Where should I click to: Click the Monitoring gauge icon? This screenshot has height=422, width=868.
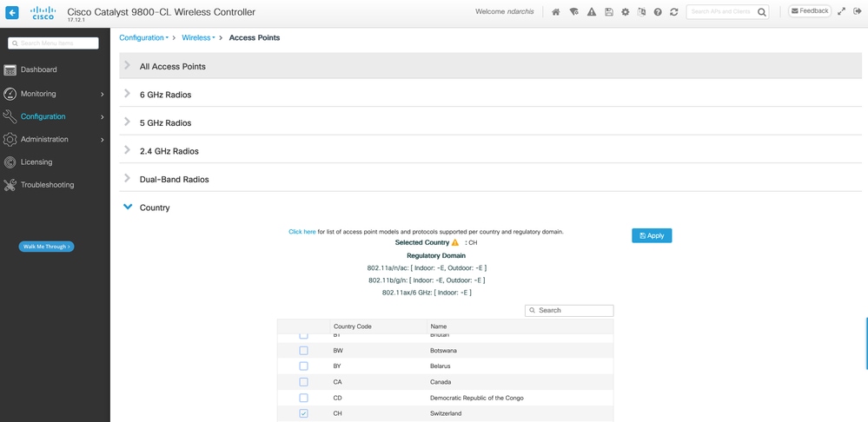(x=10, y=94)
